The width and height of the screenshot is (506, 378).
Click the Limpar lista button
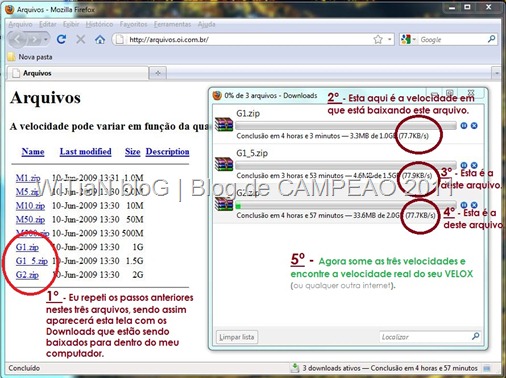pos(237,337)
